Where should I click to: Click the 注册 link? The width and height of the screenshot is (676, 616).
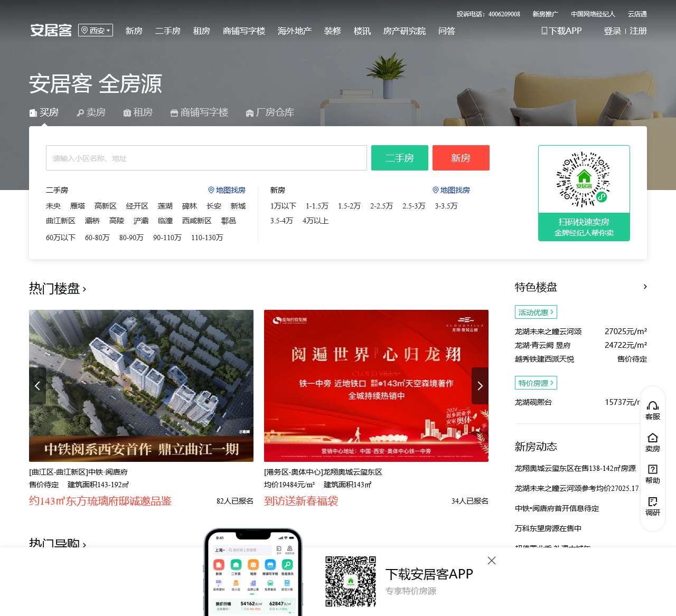coord(639,31)
